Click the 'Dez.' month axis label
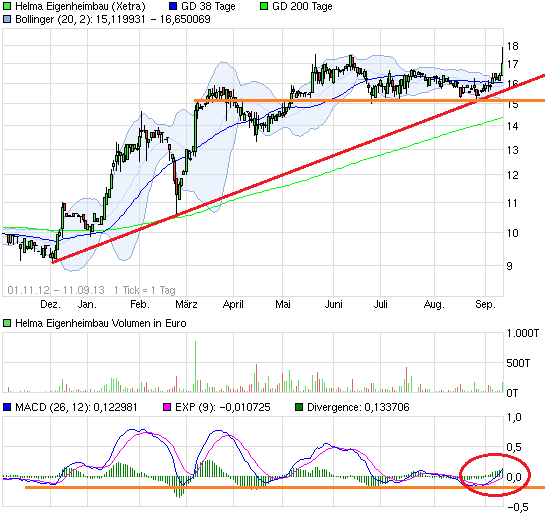The image size is (545, 515). pos(50,304)
